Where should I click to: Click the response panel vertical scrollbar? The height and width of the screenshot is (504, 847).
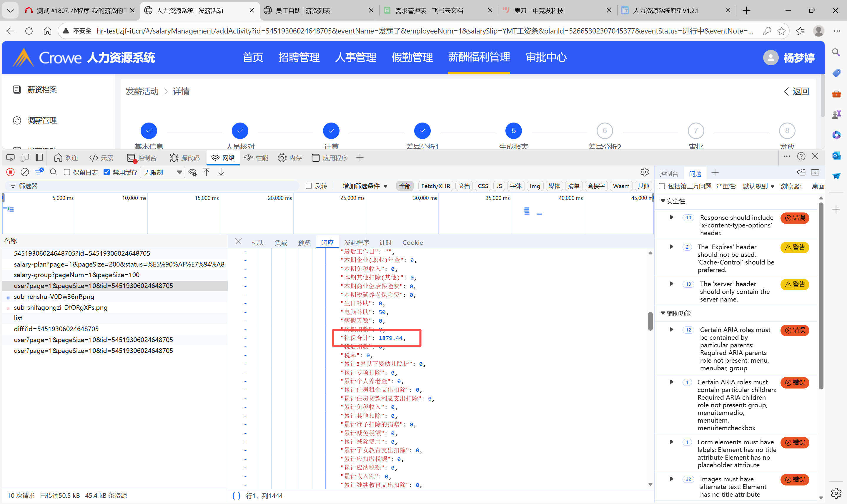click(650, 321)
